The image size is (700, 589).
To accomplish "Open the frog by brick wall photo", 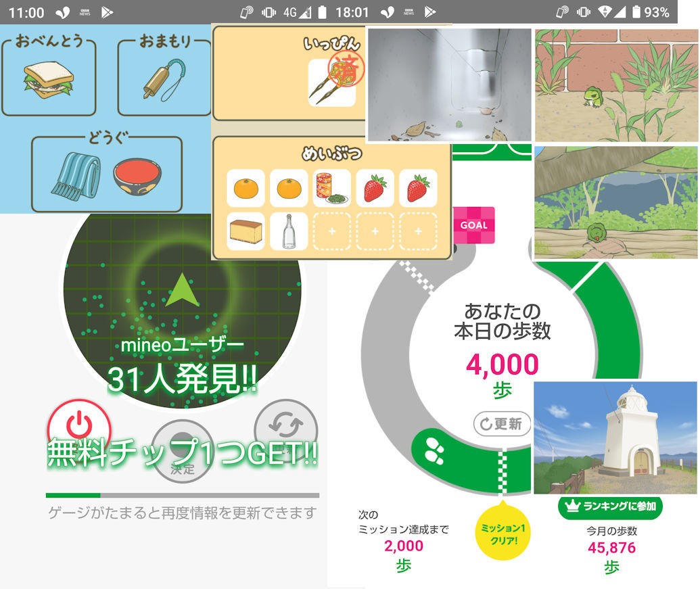I will click(617, 85).
